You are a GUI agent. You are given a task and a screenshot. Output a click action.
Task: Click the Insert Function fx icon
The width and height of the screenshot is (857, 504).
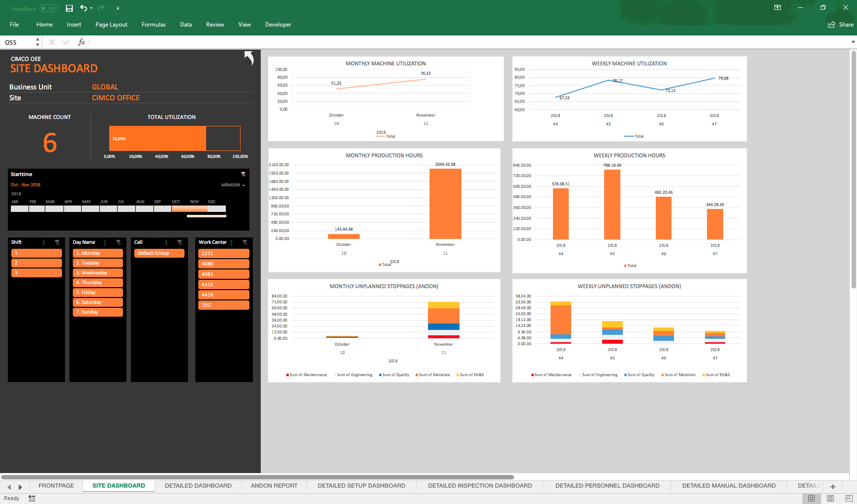pyautogui.click(x=82, y=42)
